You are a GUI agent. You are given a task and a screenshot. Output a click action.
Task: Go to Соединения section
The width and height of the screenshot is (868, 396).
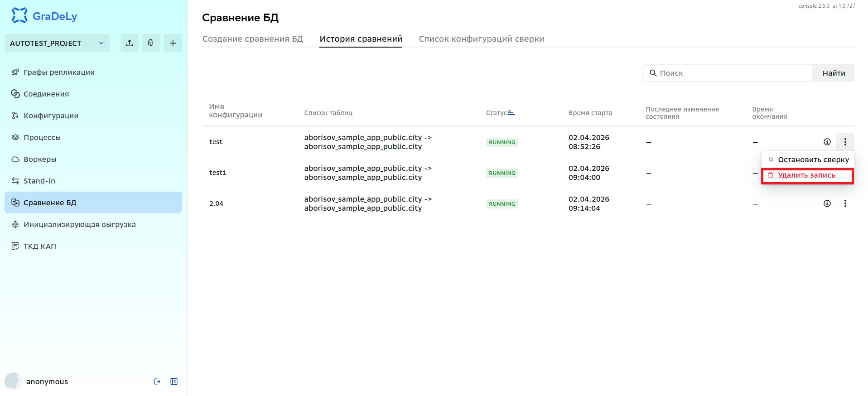[93, 94]
